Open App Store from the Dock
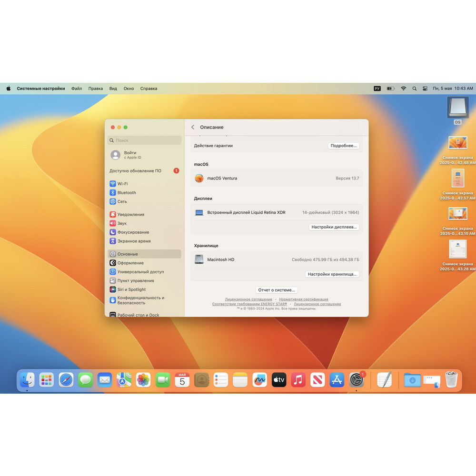Screen dimensions: 476x476 pyautogui.click(x=337, y=380)
